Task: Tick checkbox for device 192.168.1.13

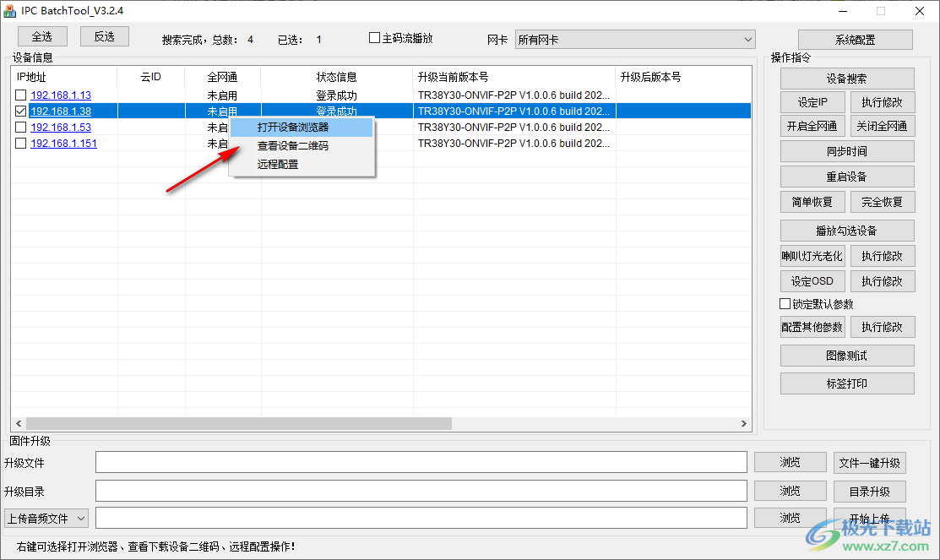Action: coord(21,95)
